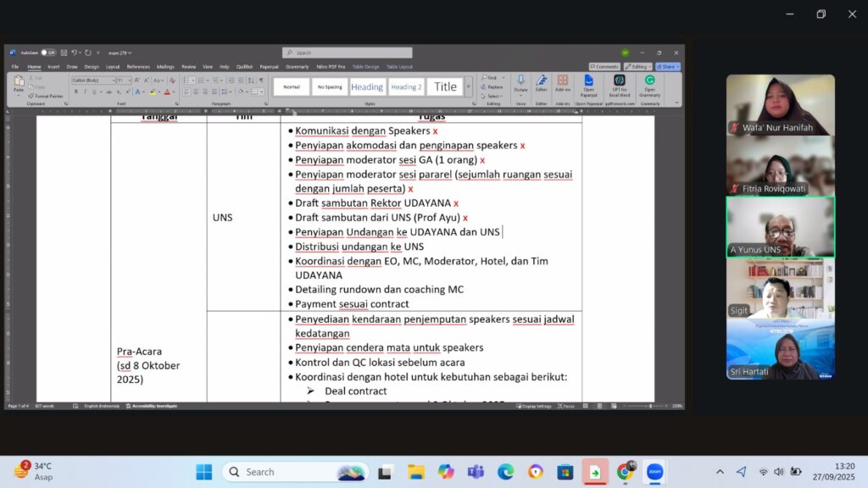Toggle the AutoSave switch
Image resolution: width=868 pixels, height=488 pixels.
[48, 53]
